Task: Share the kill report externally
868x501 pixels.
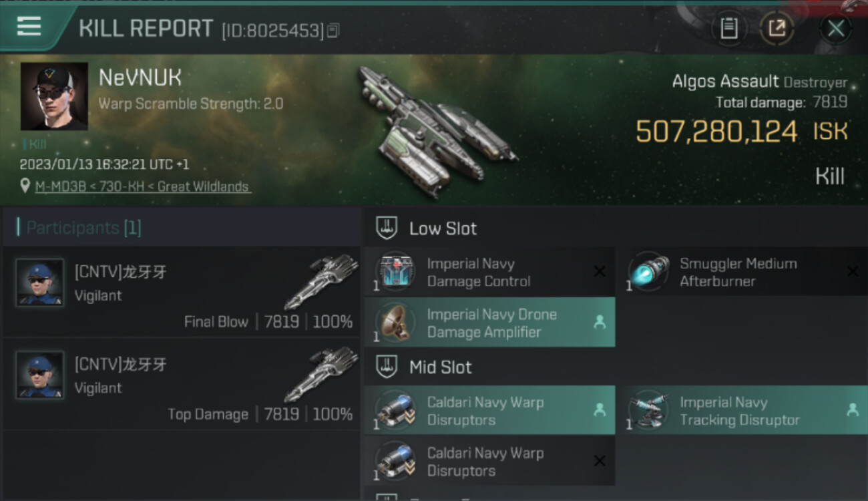Action: point(777,28)
